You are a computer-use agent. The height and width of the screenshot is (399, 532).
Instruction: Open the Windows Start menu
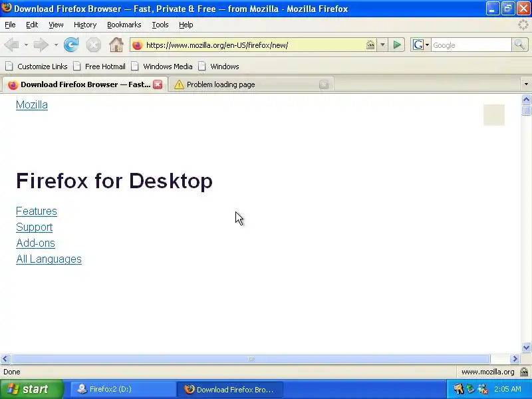(x=32, y=389)
